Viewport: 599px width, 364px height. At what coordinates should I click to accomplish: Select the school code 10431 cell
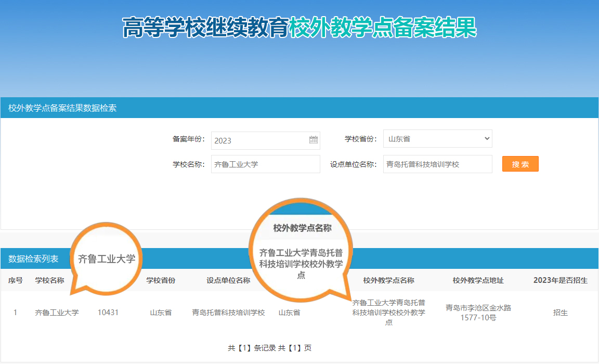pos(108,313)
